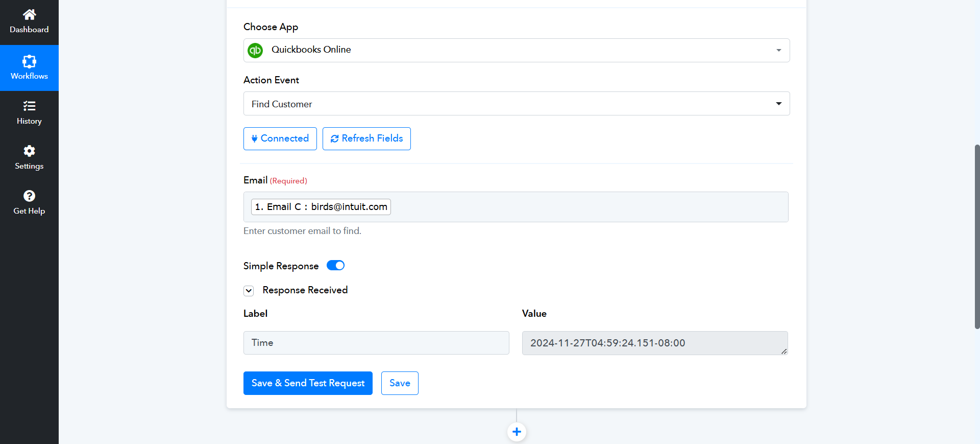Open the Dashboard home icon
This screenshot has height=444, width=980.
(29, 14)
